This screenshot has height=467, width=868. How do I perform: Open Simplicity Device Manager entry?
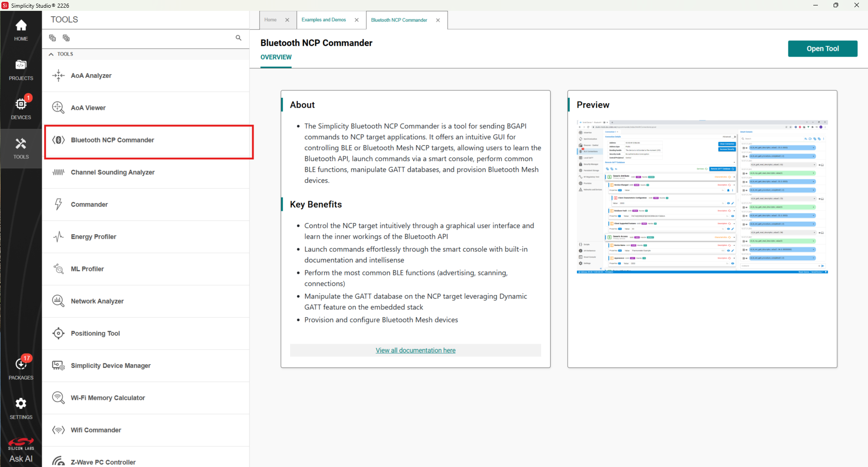146,366
